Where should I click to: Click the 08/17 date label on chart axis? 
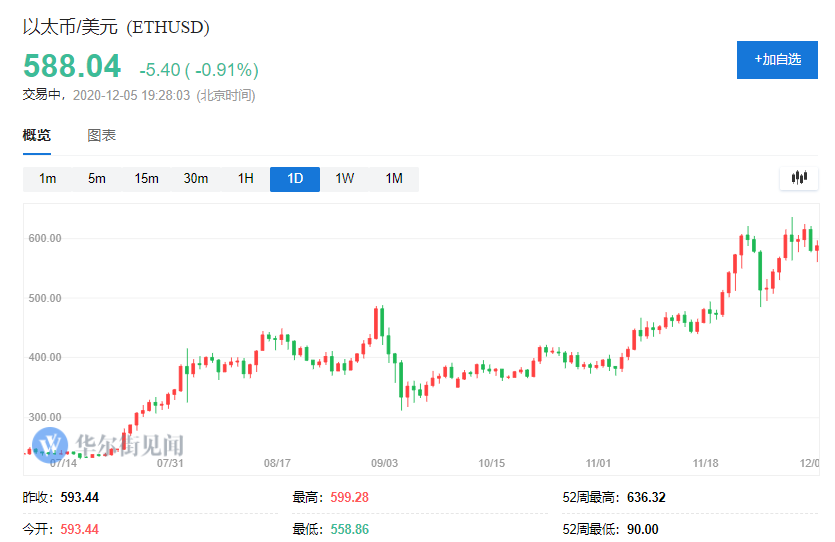click(277, 463)
